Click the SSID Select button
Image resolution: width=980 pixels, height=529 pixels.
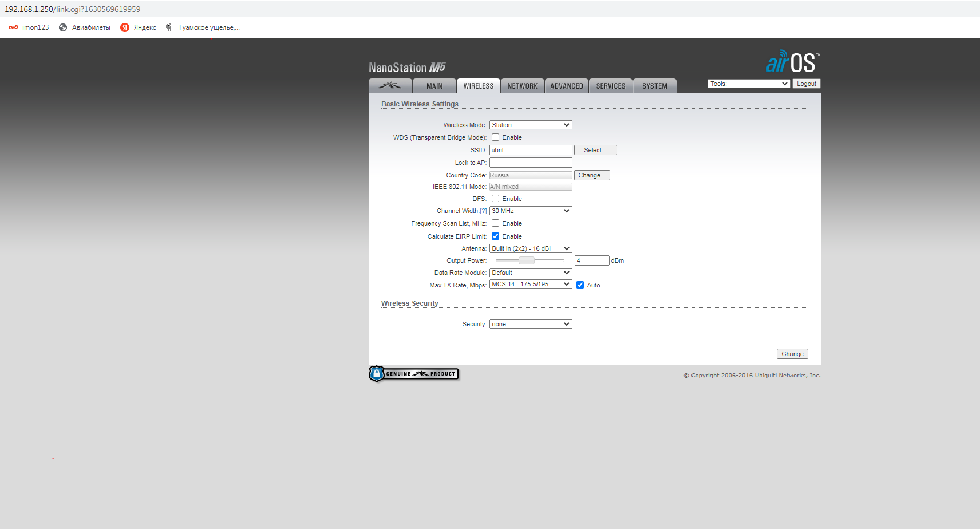point(595,150)
